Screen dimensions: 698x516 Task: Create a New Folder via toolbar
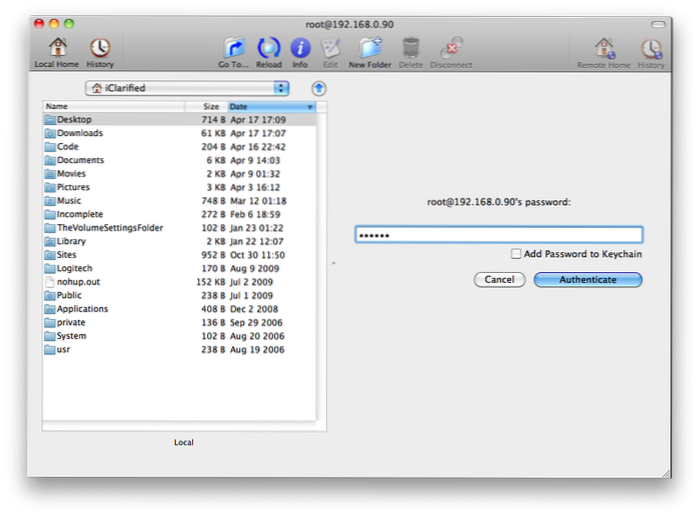[x=370, y=47]
